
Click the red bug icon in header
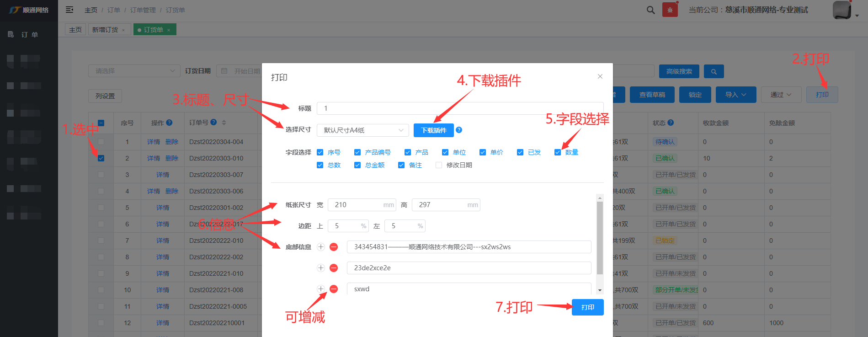click(670, 10)
